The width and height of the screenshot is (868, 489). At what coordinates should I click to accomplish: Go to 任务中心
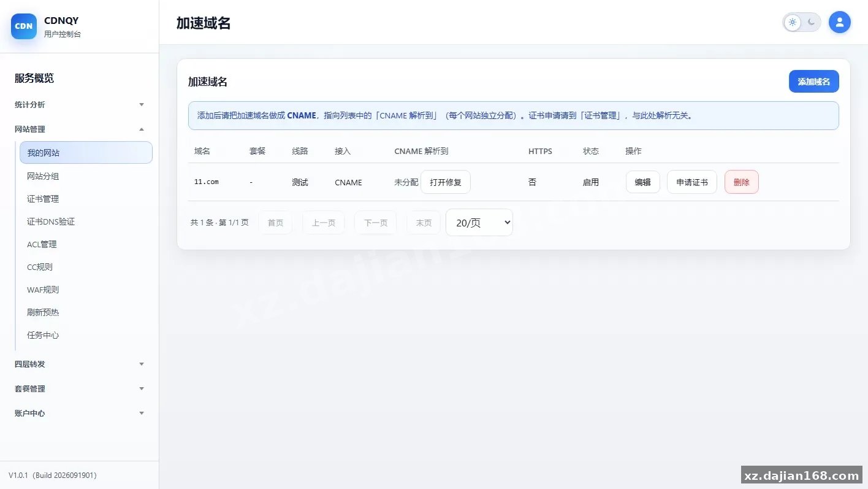(86, 335)
